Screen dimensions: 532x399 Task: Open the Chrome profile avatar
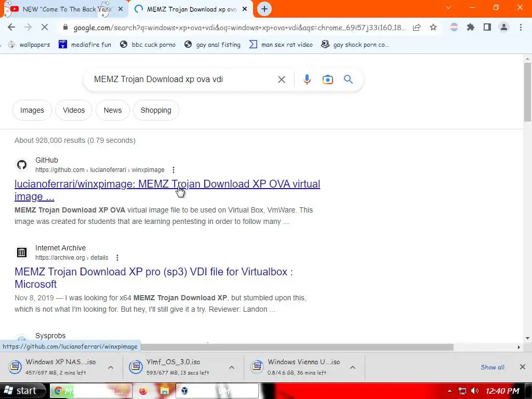(x=504, y=27)
